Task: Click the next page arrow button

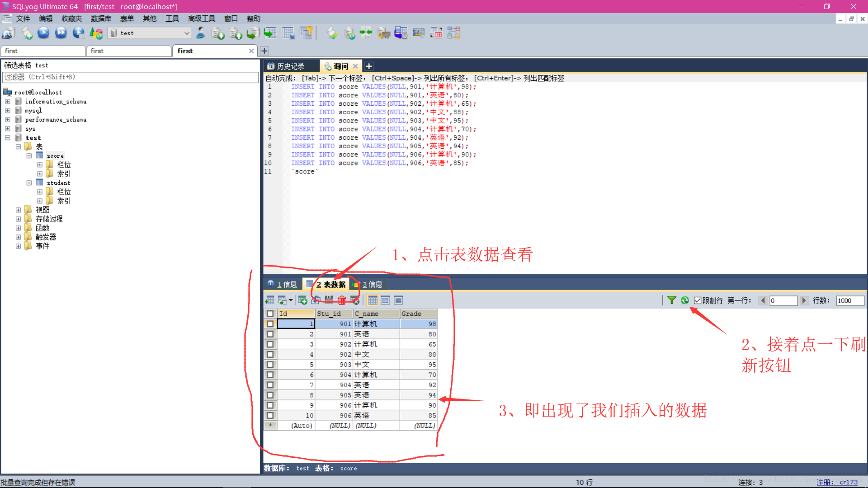Action: (804, 300)
